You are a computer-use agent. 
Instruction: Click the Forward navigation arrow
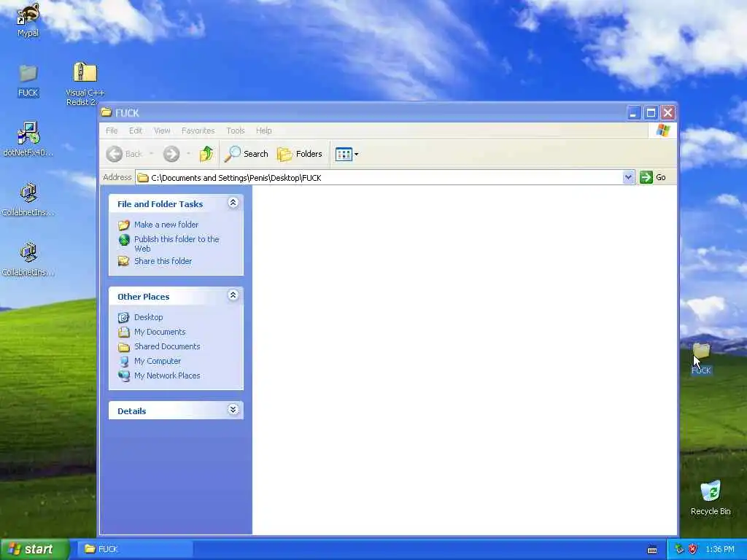[x=171, y=154]
